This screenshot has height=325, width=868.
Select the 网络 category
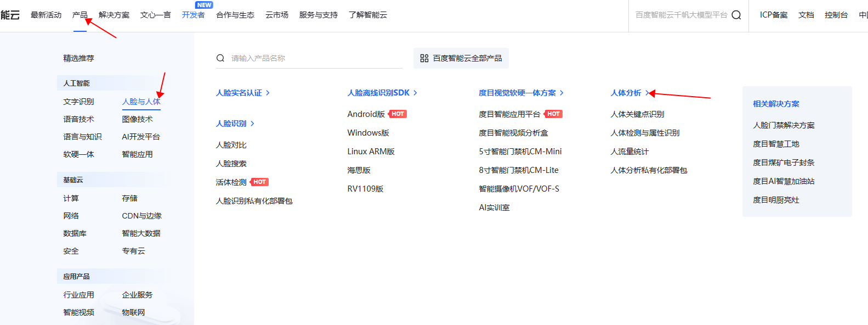pos(71,216)
